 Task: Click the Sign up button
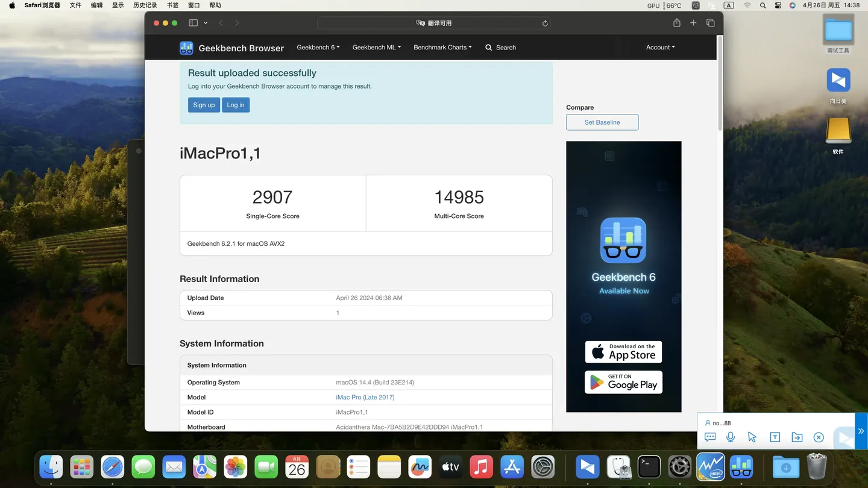coord(204,105)
